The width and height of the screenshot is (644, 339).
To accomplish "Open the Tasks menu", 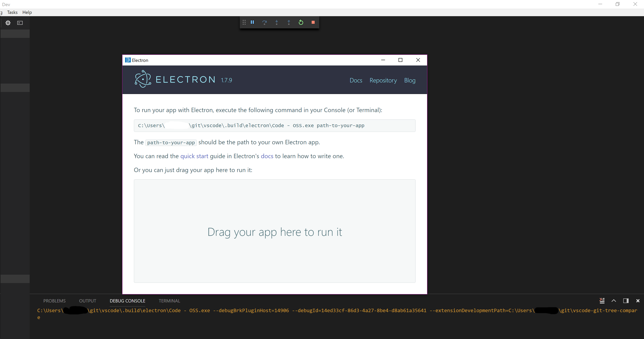I will (12, 12).
